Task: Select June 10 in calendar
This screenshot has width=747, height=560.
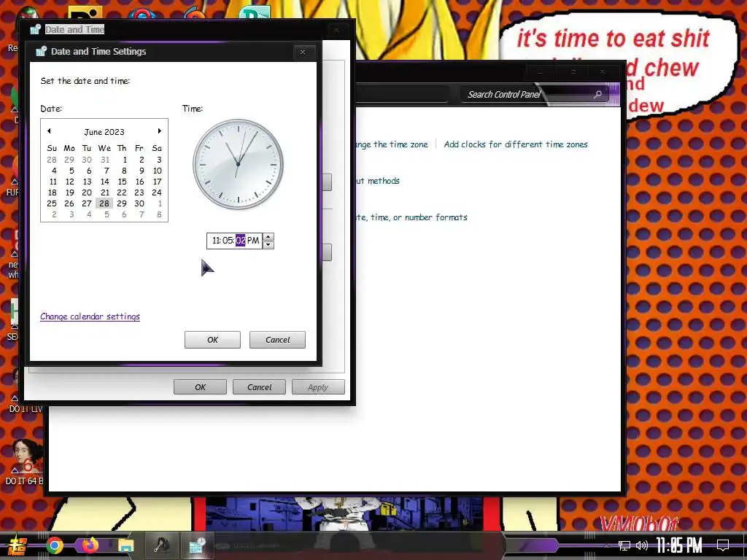Action: click(158, 171)
